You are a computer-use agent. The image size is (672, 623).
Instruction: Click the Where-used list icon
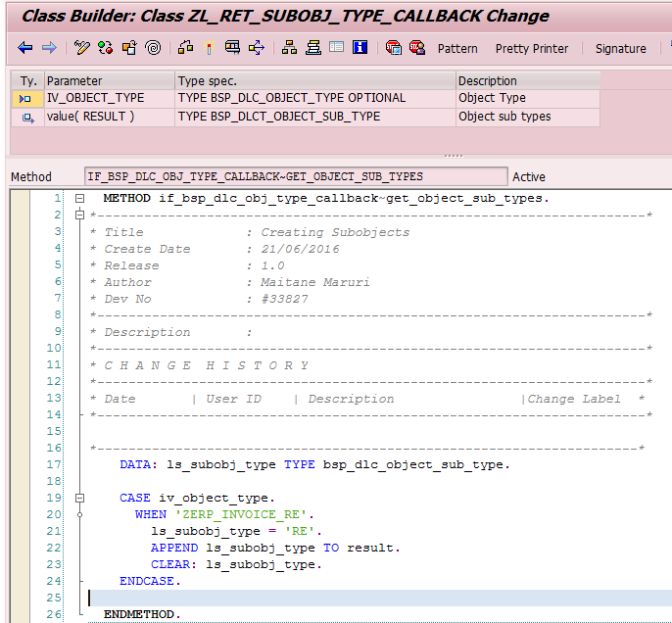pos(233,48)
